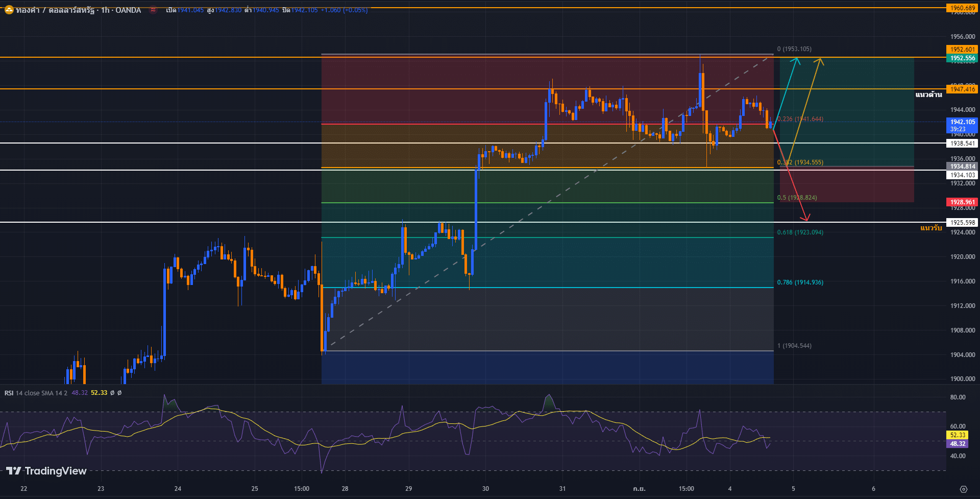Click the TradingView logo
980x499 pixels.
click(46, 471)
